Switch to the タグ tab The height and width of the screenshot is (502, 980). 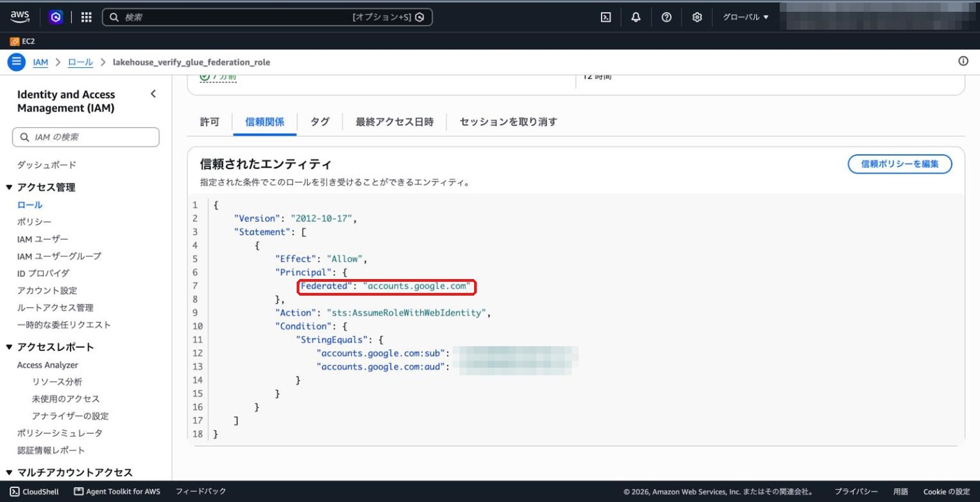pos(320,122)
